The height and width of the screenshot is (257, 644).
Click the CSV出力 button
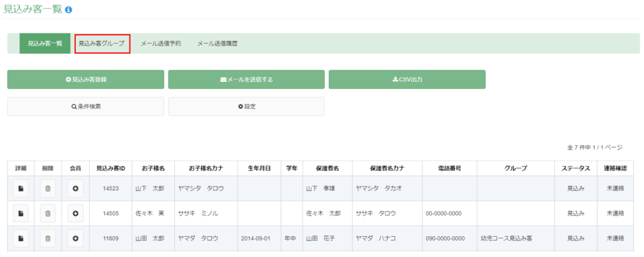click(407, 79)
